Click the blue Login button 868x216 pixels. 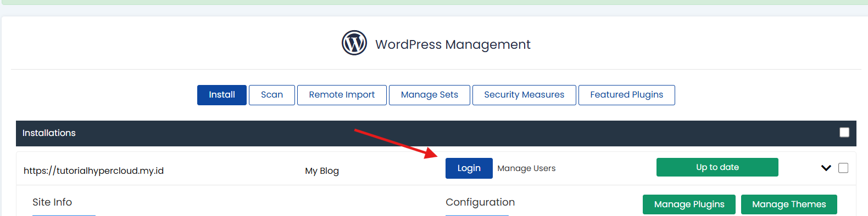(469, 168)
